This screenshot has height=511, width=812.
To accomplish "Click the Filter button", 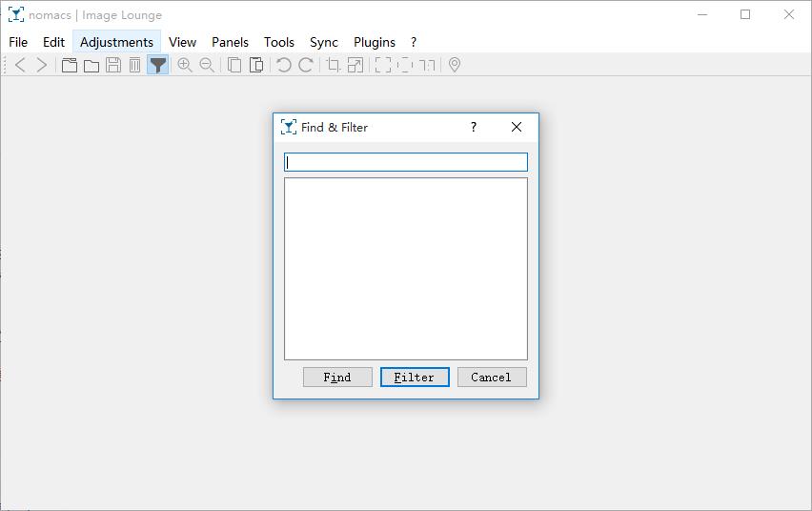I will pos(415,378).
